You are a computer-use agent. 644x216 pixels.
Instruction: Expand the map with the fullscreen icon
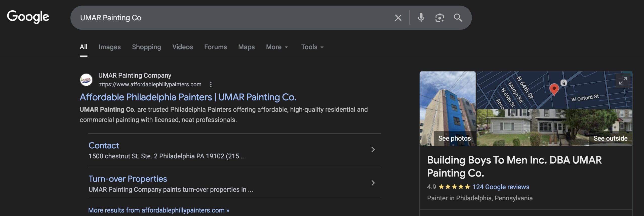point(623,81)
